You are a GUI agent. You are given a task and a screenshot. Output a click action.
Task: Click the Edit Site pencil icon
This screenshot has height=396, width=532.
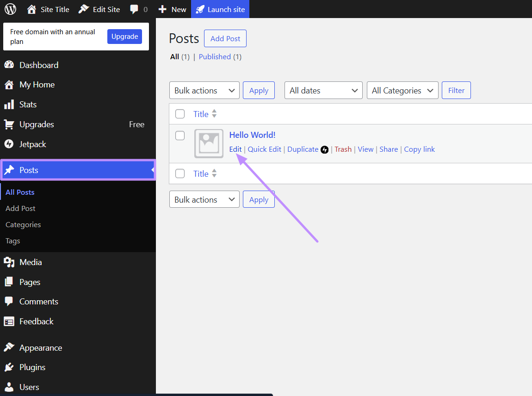tap(85, 9)
